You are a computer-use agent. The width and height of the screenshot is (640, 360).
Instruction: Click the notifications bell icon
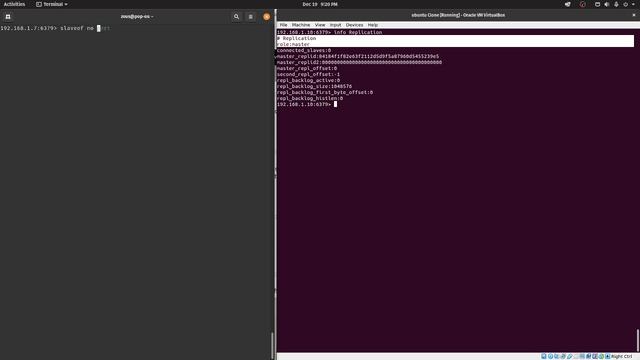(x=616, y=4)
